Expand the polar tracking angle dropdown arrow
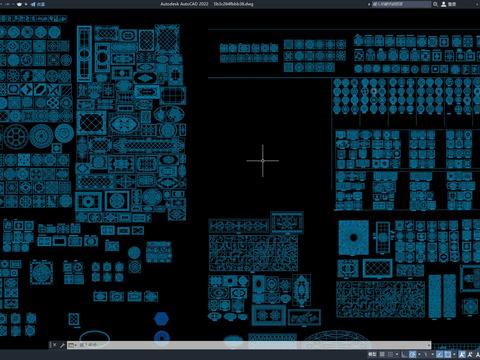480x360 pixels. click(x=419, y=354)
